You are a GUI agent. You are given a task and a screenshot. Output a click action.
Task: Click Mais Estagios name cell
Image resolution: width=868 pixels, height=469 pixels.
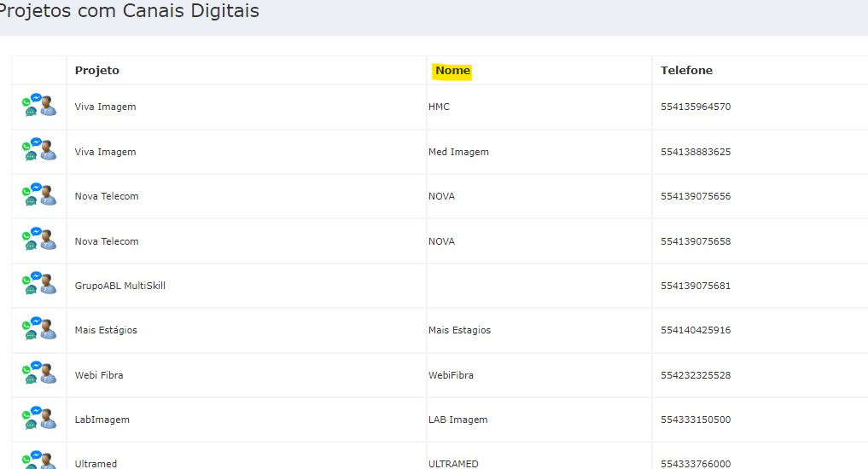tap(459, 330)
